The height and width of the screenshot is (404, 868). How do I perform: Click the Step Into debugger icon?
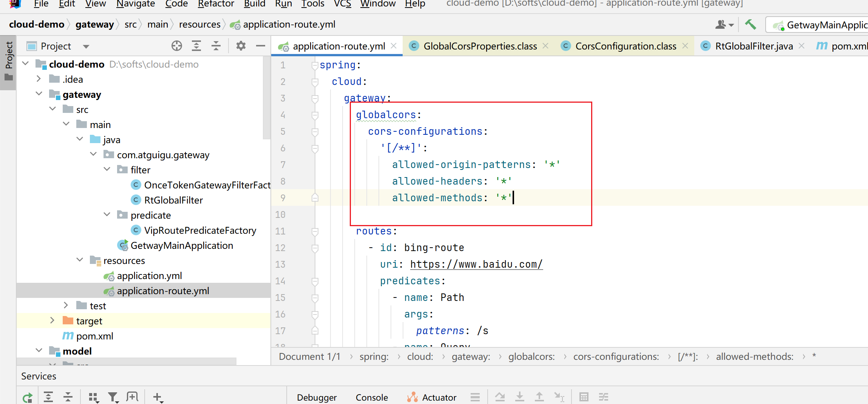(520, 397)
